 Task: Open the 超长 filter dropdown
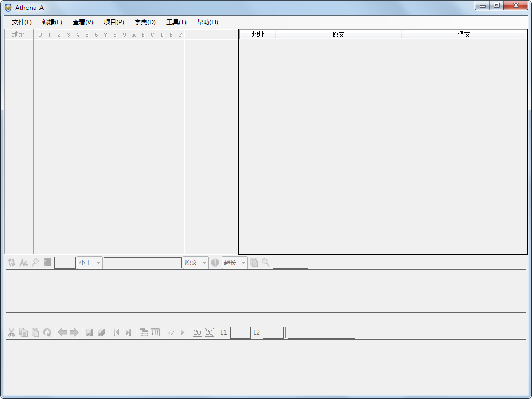coord(234,262)
